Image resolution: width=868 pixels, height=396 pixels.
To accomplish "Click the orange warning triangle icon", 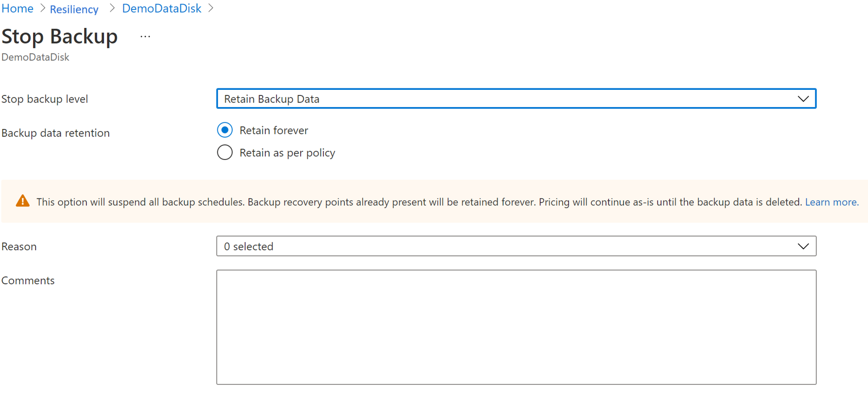I will (x=22, y=201).
